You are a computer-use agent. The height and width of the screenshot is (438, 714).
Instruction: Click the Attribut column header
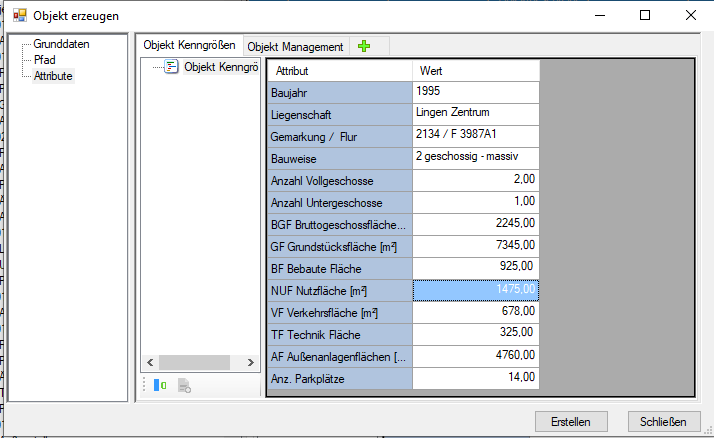tap(340, 71)
